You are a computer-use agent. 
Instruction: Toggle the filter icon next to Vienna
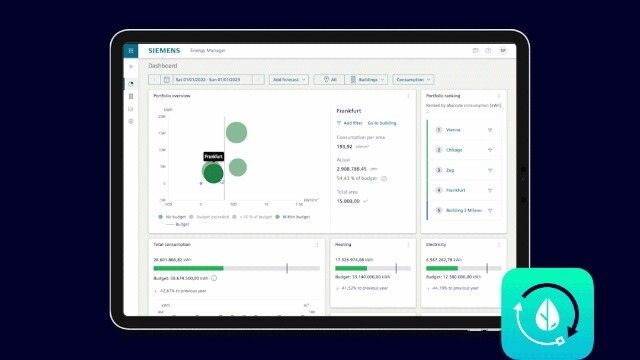click(x=490, y=130)
